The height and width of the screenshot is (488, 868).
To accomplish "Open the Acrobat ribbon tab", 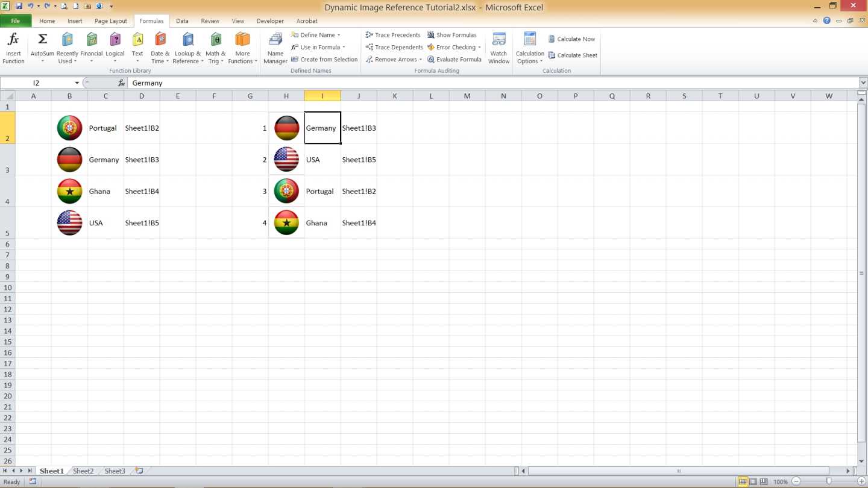I will click(x=307, y=21).
